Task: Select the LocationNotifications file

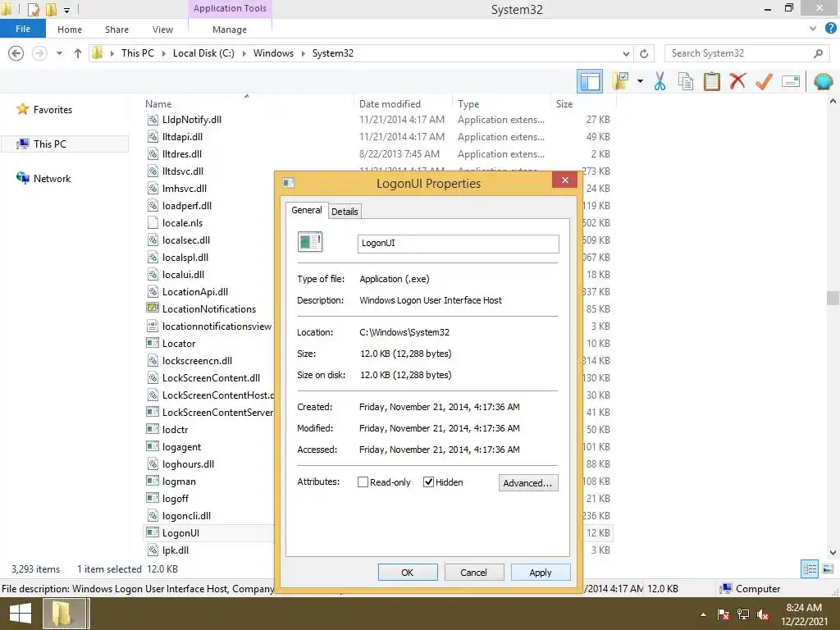Action: coord(209,309)
